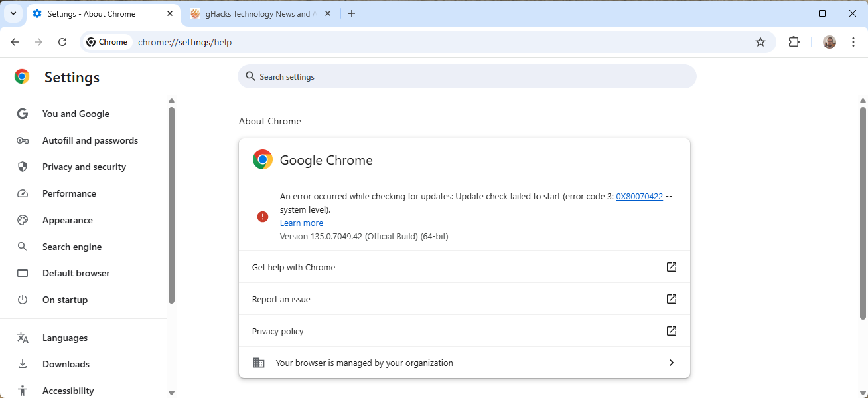Expand the browser managed by organization row
Image resolution: width=868 pixels, height=398 pixels.
[x=671, y=363]
